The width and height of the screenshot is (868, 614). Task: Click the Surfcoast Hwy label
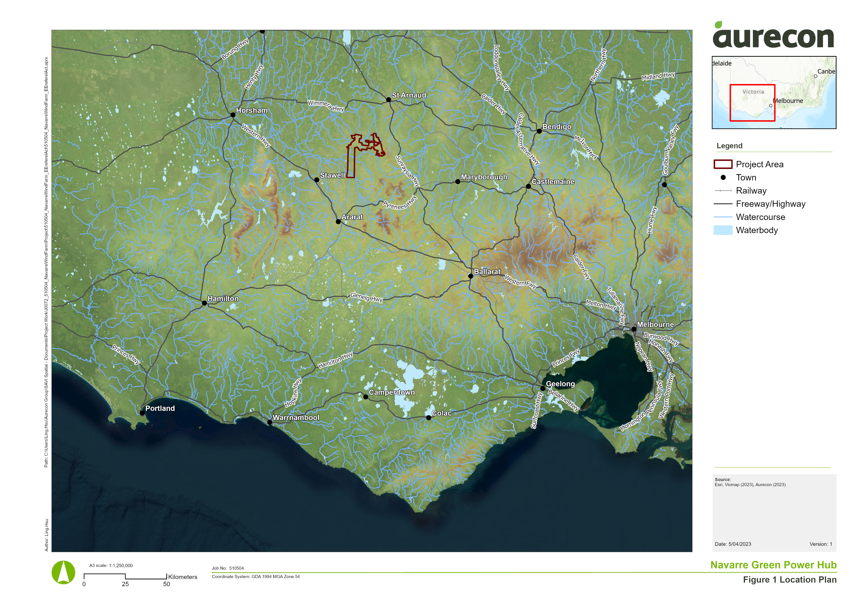tap(536, 411)
